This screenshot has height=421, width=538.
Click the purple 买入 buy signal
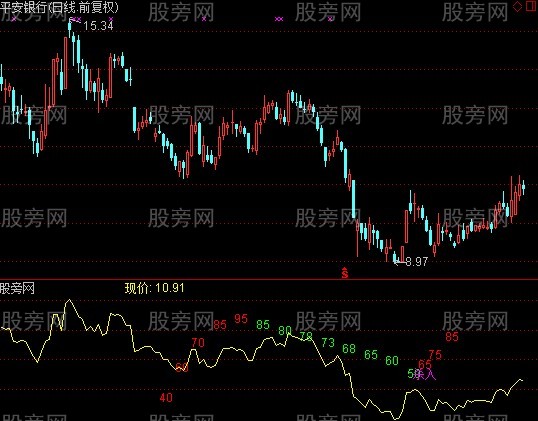click(425, 374)
